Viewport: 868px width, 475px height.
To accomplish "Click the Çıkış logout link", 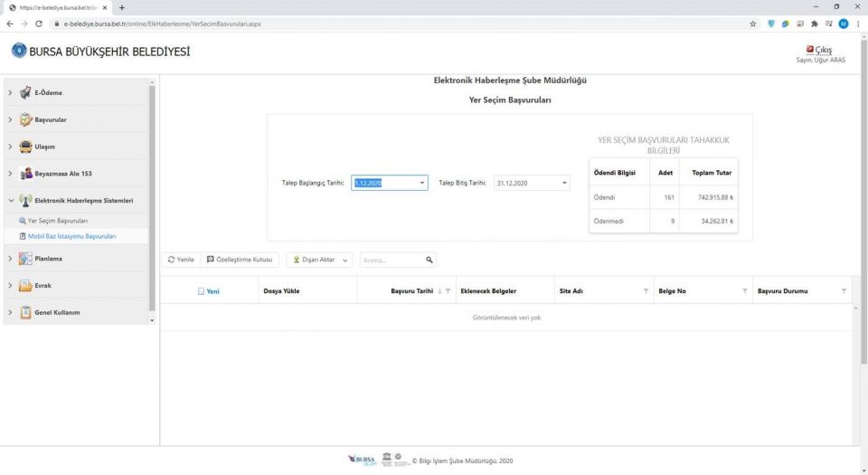I will point(823,50).
